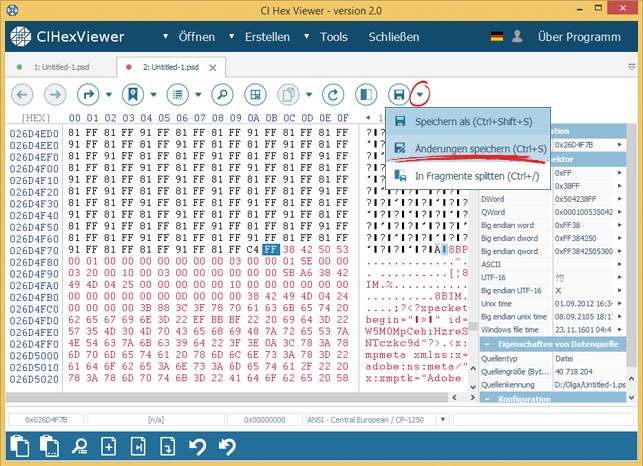
Task: Click the Quellenkennung path value
Action: coord(590,385)
